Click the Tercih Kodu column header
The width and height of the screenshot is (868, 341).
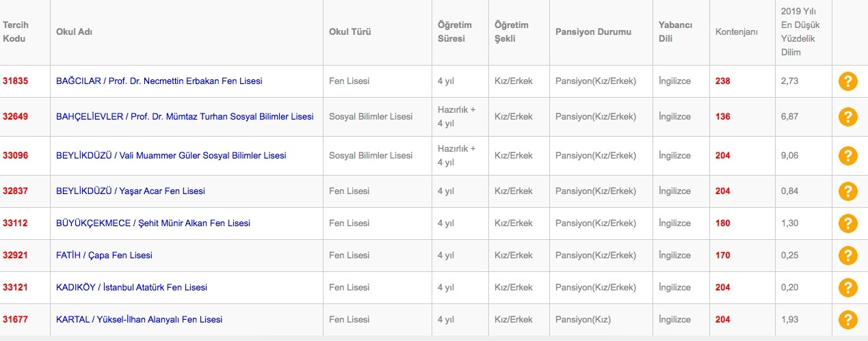16,32
